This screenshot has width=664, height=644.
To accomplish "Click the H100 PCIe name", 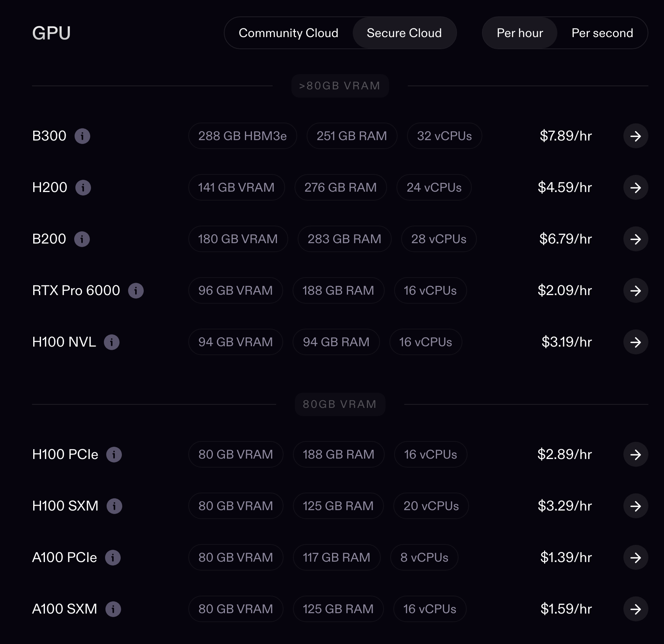I will tap(65, 454).
